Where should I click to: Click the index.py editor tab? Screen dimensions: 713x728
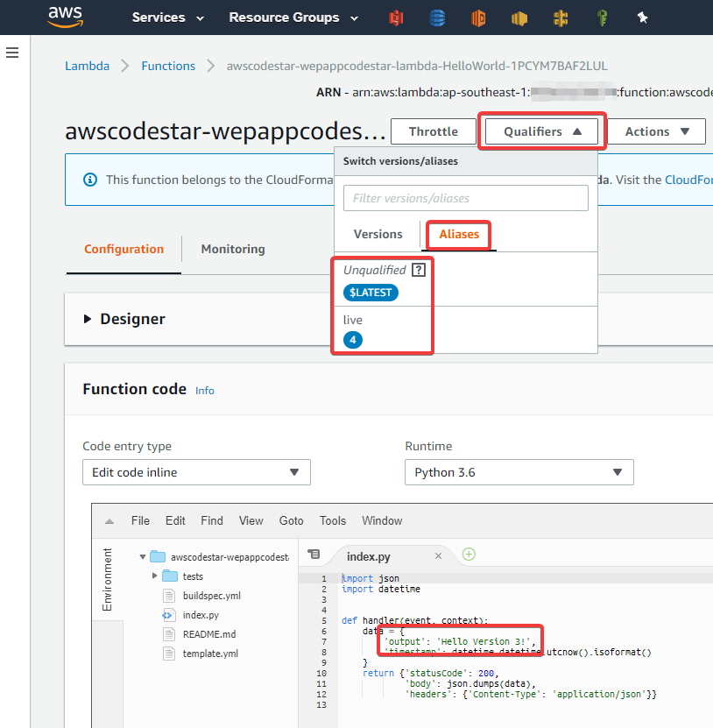368,556
